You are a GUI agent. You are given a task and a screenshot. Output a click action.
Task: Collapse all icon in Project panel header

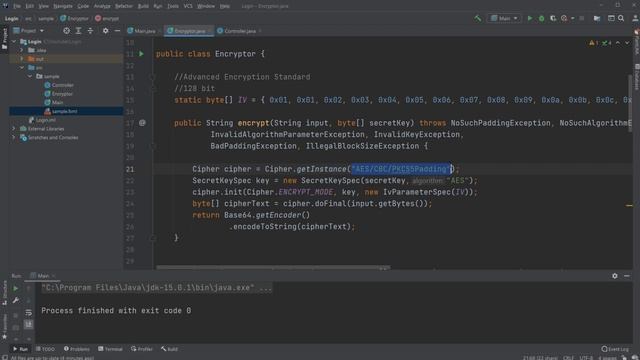90,31
